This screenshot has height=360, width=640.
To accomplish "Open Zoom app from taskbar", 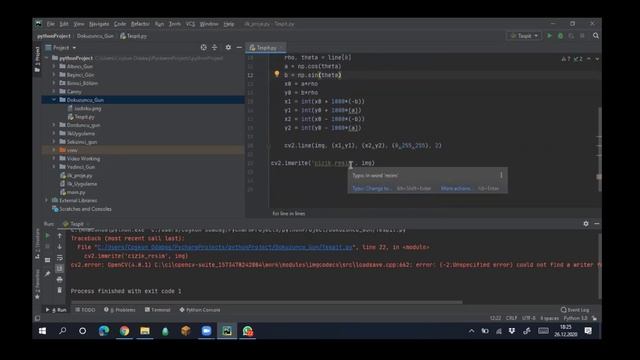I will click(207, 331).
